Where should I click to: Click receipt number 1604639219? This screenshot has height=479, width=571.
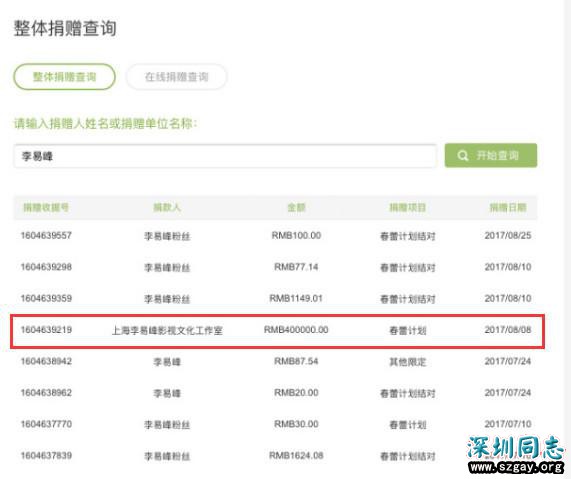pos(46,330)
